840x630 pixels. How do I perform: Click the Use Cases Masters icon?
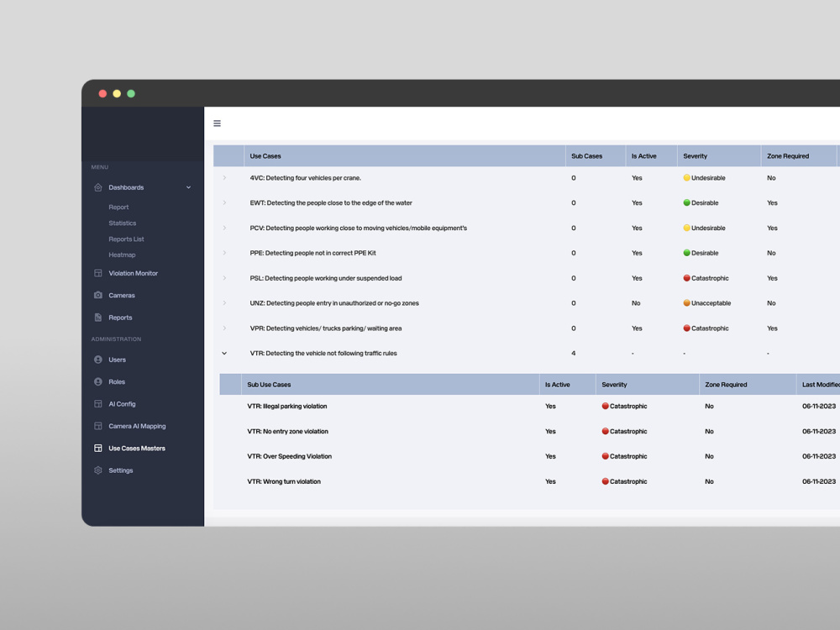98,448
